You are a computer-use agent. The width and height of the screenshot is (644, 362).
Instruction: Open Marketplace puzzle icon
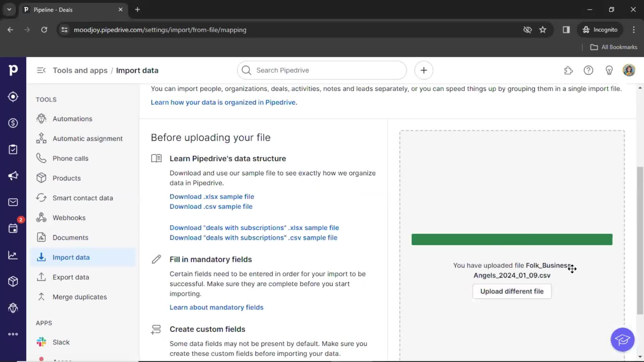[568, 70]
